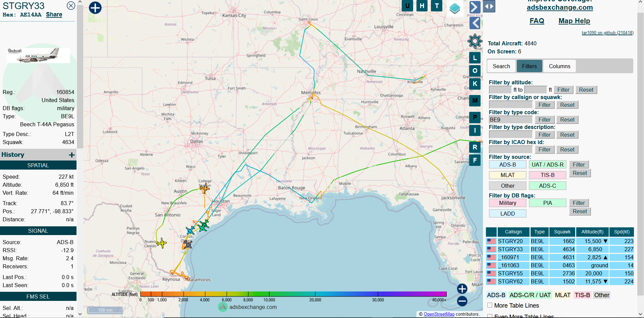The image size is (644, 318).
Task: Toggle the F map option button
Action: click(475, 160)
